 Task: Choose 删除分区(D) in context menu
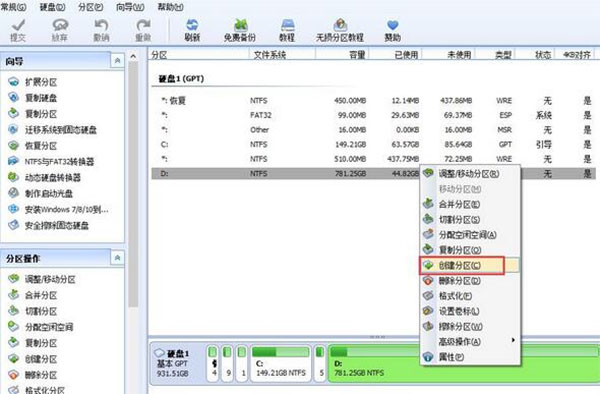click(x=470, y=281)
